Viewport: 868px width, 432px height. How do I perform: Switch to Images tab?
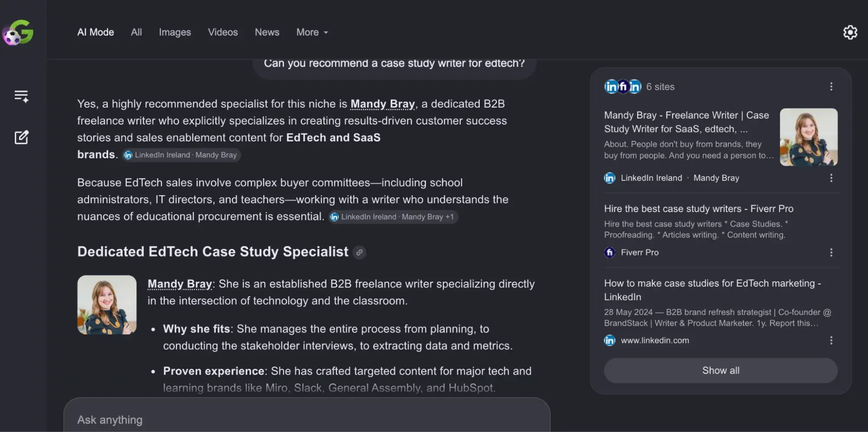tap(175, 32)
